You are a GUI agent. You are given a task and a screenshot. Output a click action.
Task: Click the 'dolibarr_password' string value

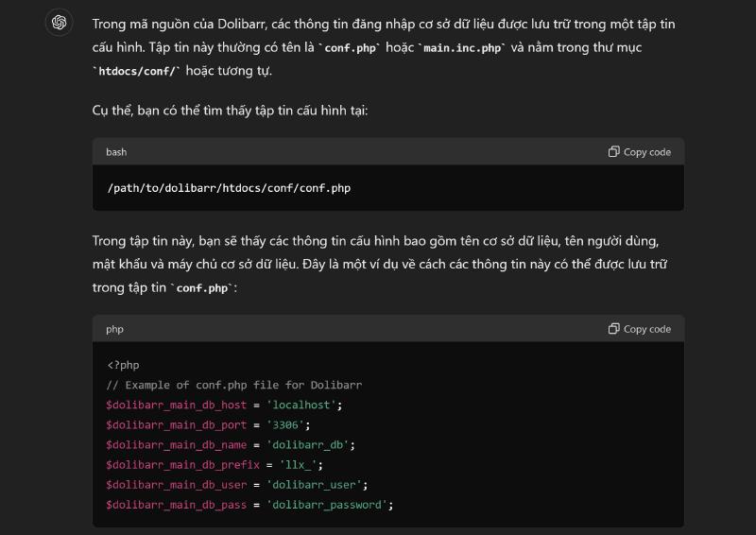tap(329, 505)
